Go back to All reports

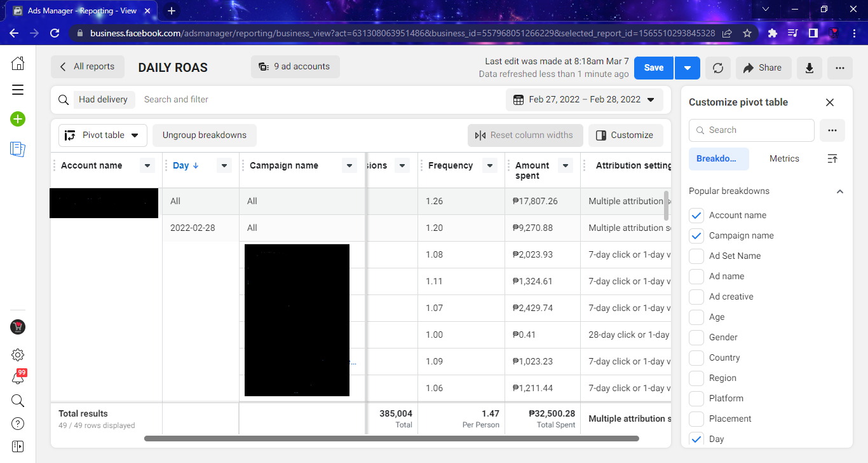[88, 67]
